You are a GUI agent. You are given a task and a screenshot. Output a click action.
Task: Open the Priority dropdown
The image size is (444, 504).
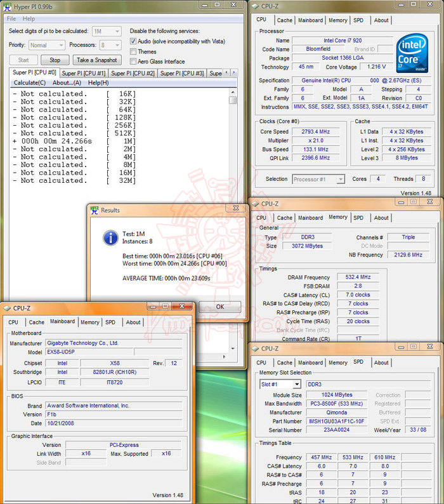46,45
